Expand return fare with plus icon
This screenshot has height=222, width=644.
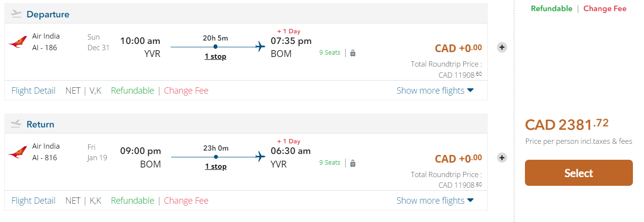[x=502, y=157]
